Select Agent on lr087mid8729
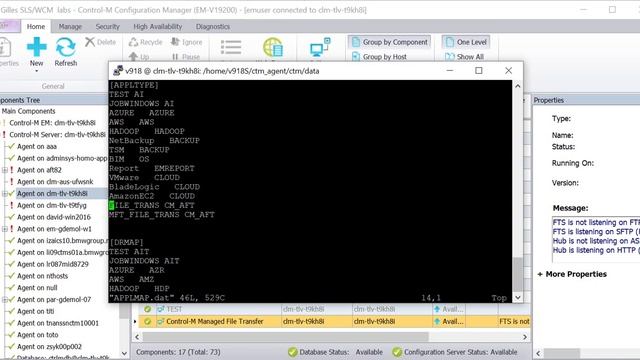The height and width of the screenshot is (360, 640). coord(53,264)
